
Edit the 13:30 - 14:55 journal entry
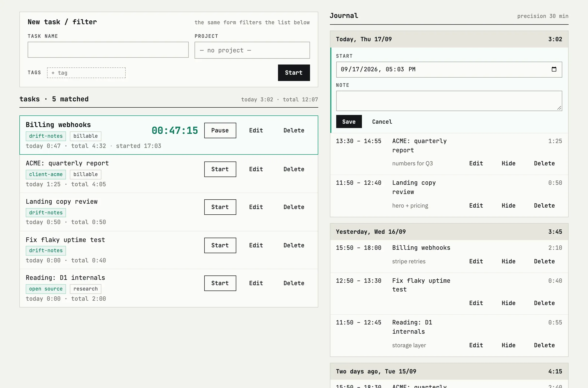(476, 163)
